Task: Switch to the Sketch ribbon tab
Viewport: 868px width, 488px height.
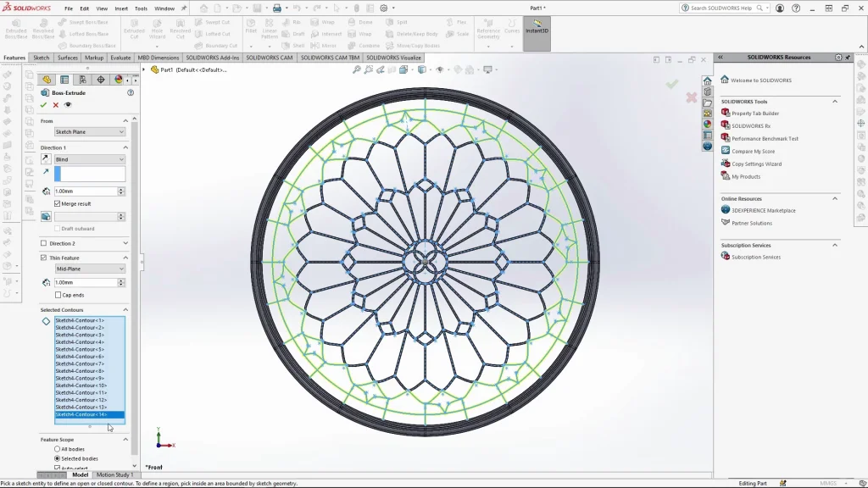Action: tap(42, 58)
